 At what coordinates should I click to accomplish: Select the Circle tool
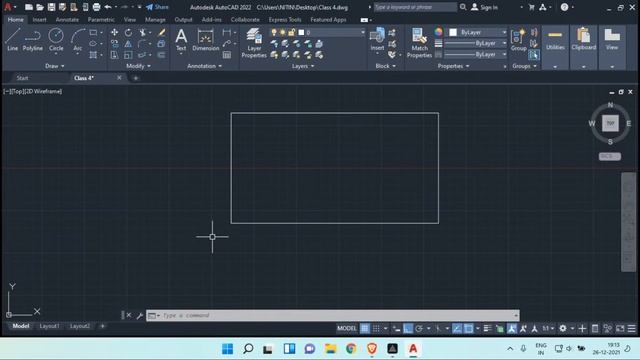pos(56,40)
